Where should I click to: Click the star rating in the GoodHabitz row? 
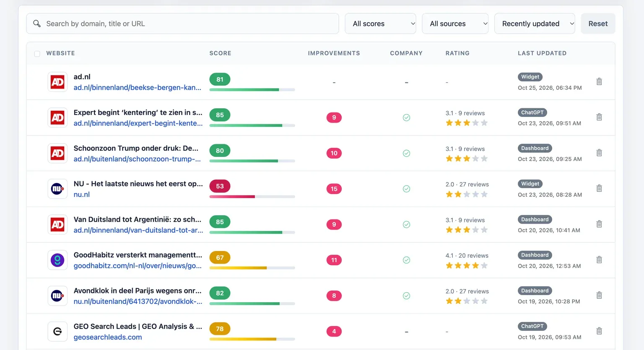pyautogui.click(x=467, y=266)
